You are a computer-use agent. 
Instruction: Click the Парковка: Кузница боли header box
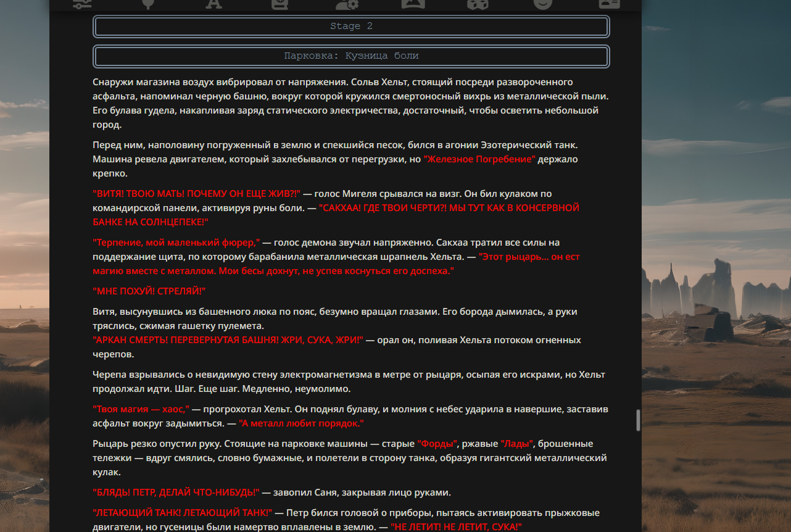pos(351,56)
